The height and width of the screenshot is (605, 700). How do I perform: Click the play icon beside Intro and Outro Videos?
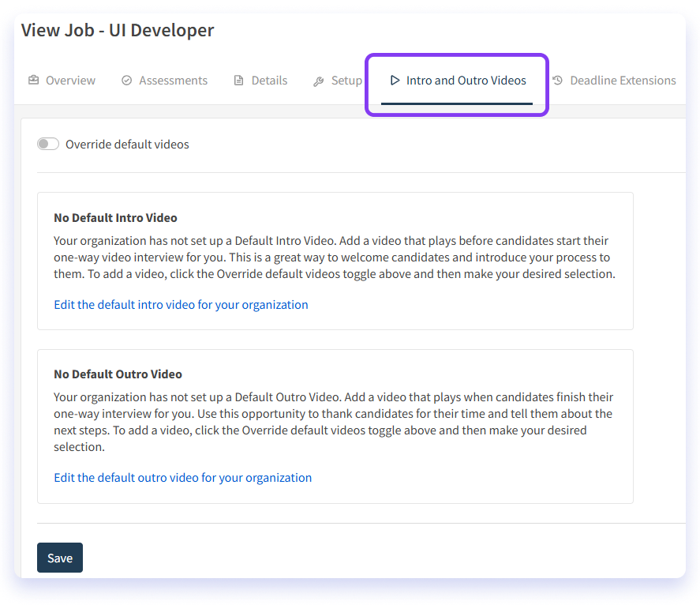[x=395, y=80]
